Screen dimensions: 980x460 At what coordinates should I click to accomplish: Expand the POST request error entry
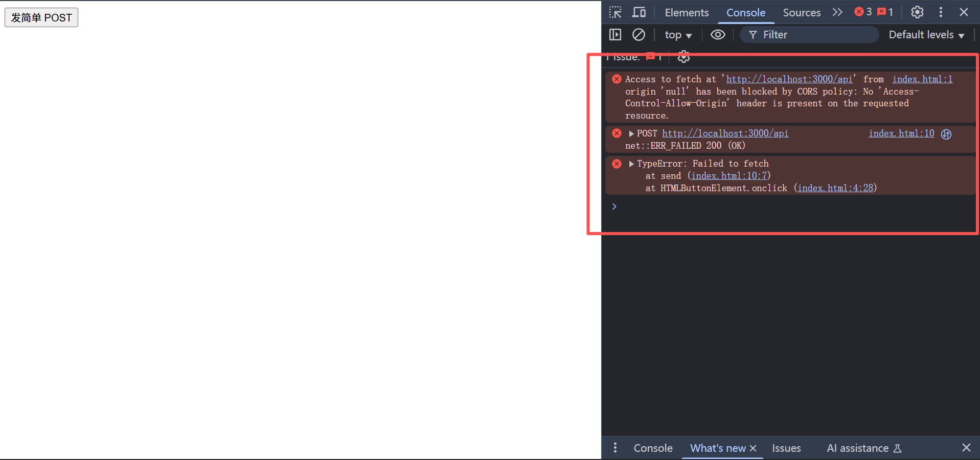pos(631,134)
